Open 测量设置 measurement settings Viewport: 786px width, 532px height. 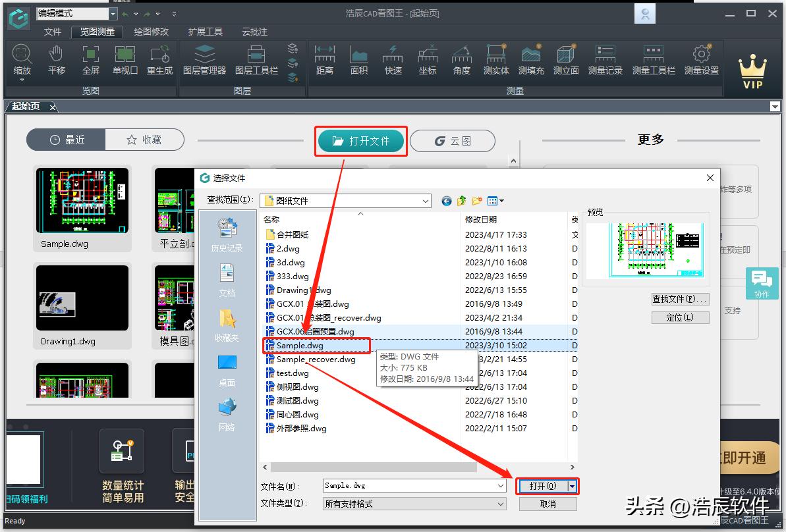(701, 59)
